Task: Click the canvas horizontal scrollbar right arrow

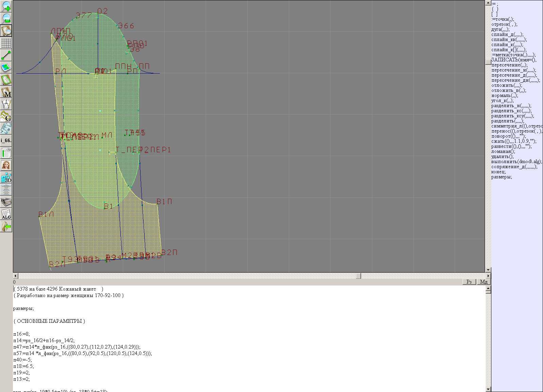Action: point(488,276)
